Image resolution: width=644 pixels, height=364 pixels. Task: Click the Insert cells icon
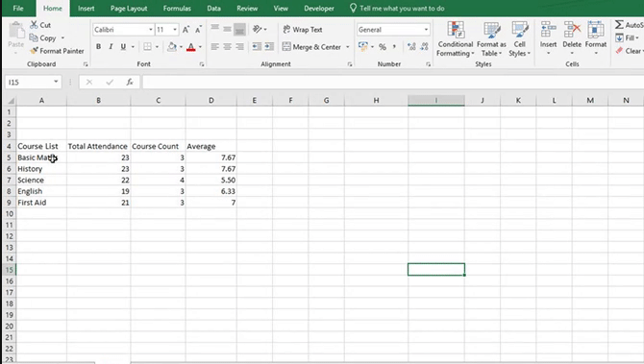tap(548, 30)
